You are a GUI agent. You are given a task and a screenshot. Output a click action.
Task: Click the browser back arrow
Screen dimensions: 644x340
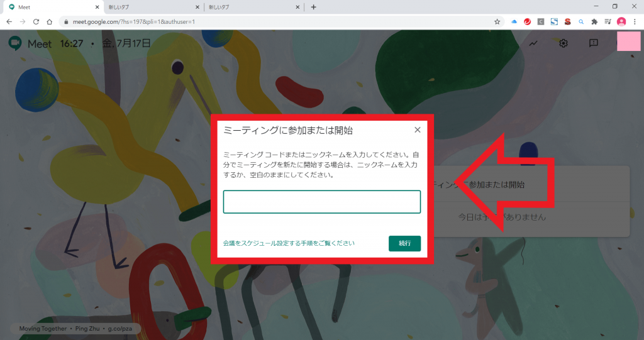pyautogui.click(x=9, y=22)
